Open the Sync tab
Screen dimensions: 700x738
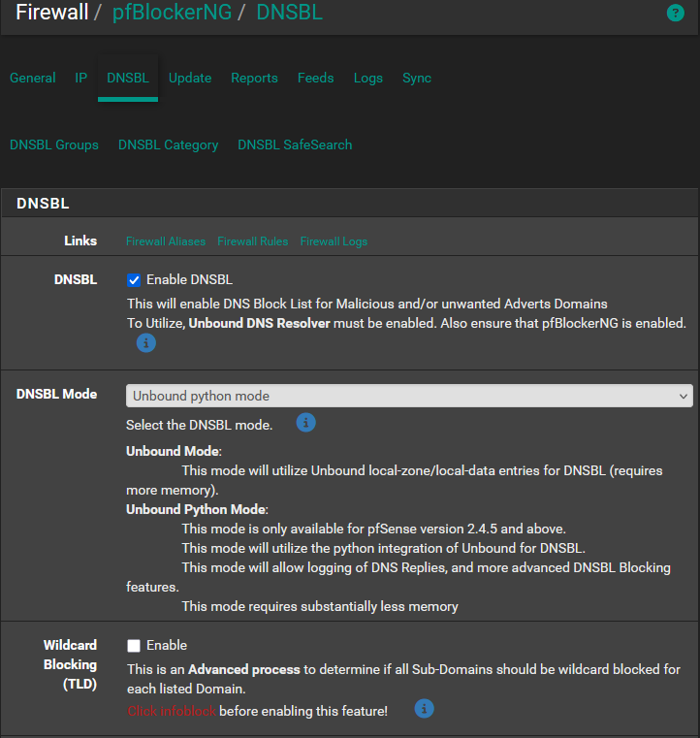coord(417,79)
